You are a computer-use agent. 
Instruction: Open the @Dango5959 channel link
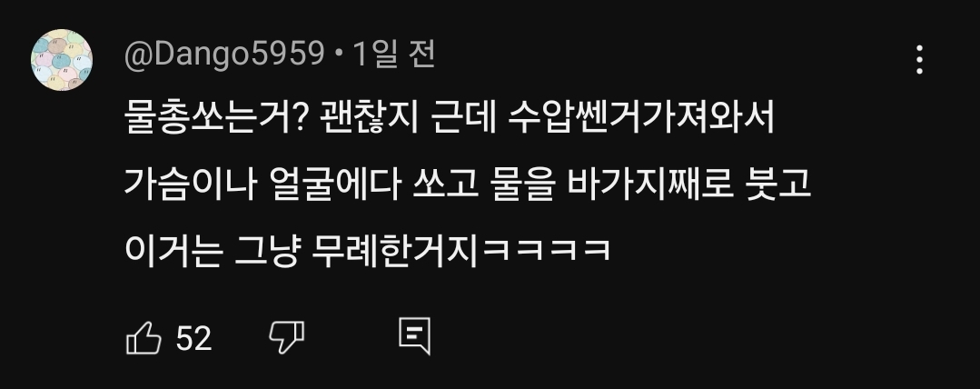[x=224, y=55]
